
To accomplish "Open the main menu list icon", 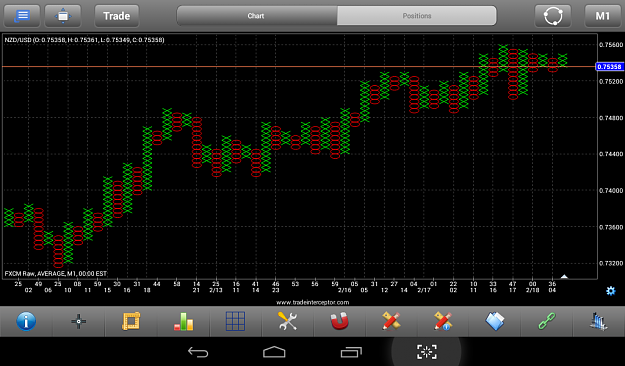I will (22, 16).
